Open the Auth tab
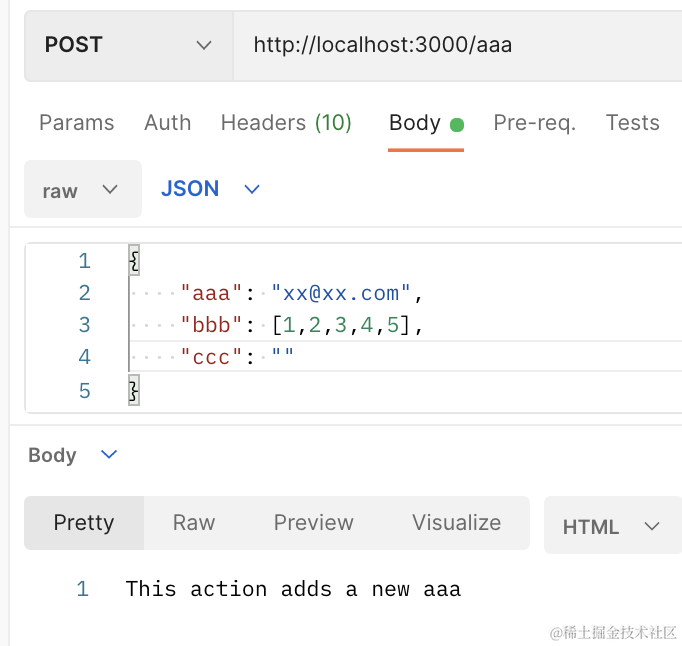682x646 pixels. click(167, 123)
